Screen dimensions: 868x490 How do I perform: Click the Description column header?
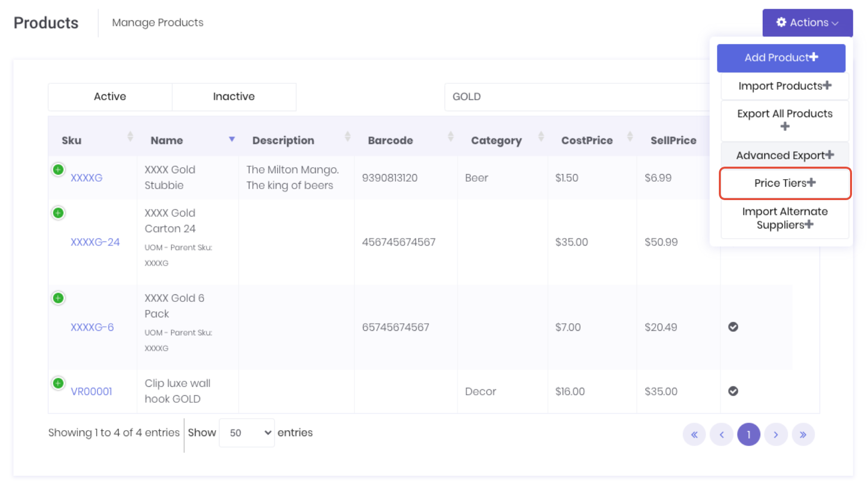tap(297, 136)
